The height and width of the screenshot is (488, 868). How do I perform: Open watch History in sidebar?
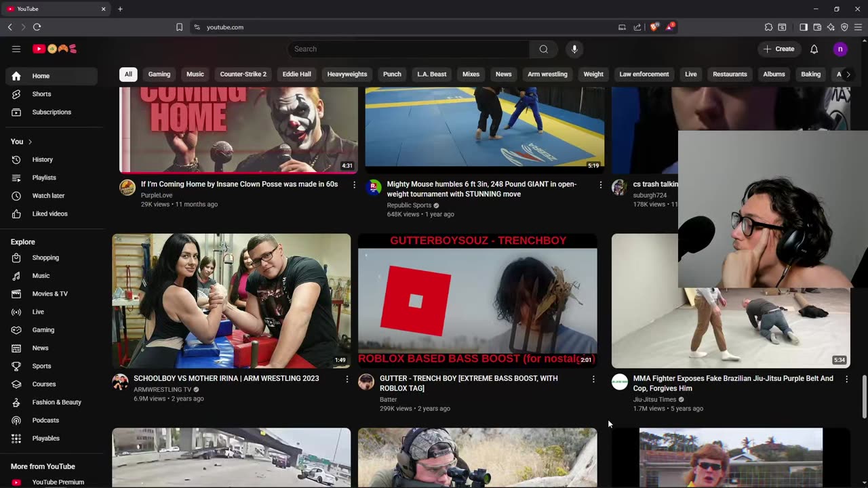coord(52,159)
